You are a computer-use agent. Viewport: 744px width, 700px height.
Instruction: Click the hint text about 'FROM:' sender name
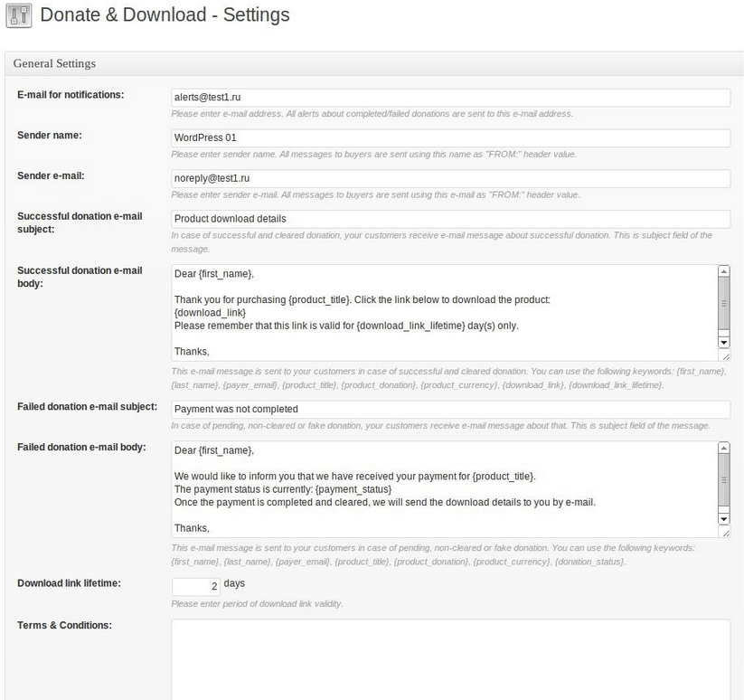coord(373,155)
